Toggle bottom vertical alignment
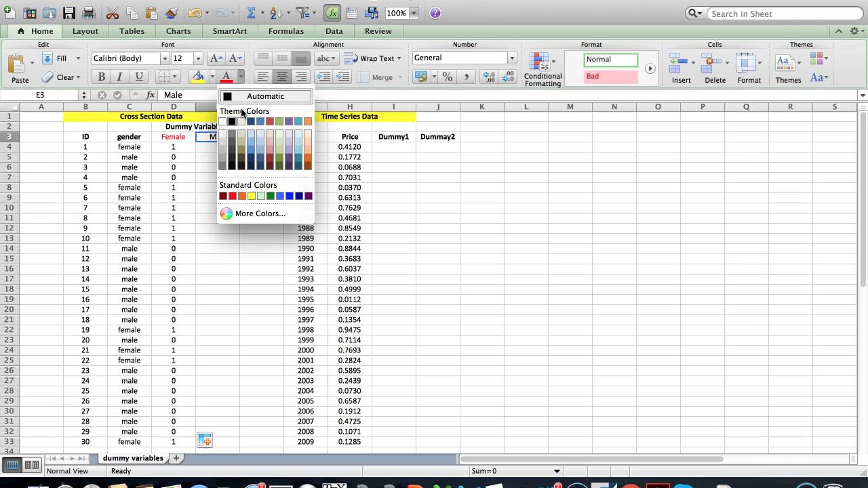 [x=300, y=58]
